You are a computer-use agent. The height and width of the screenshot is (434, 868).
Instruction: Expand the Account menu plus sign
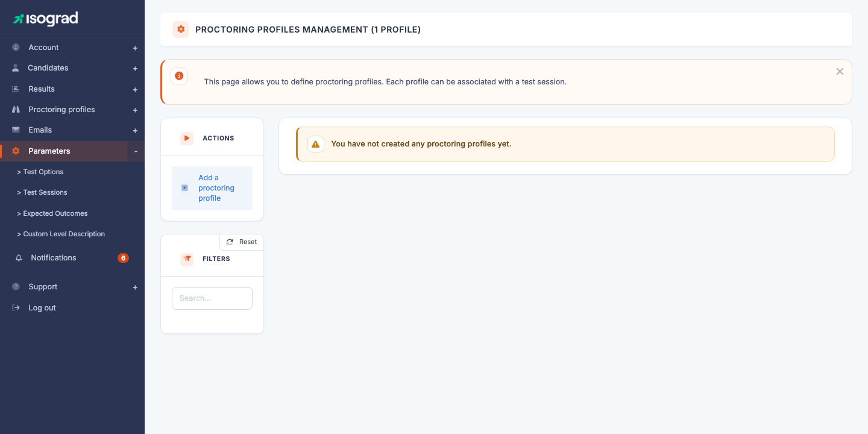coord(135,48)
